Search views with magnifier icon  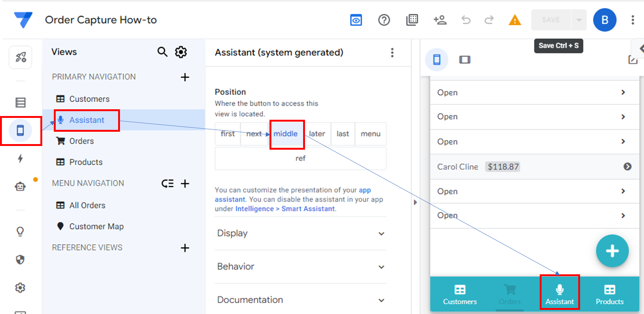(162, 52)
